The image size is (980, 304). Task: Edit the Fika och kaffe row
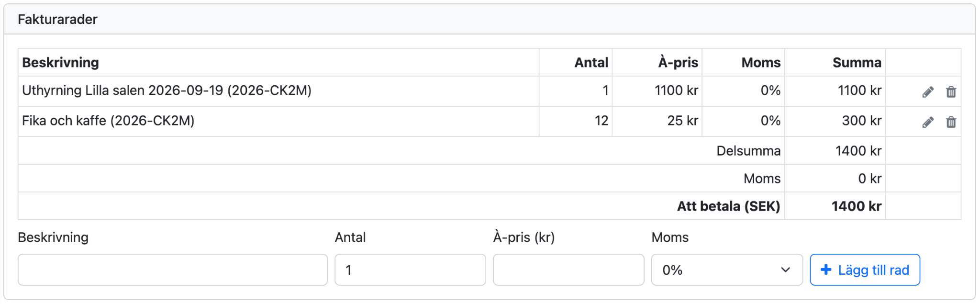pos(928,122)
